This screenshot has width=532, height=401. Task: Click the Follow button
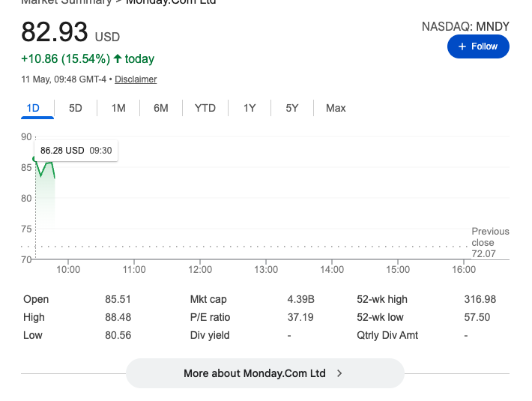tap(478, 46)
